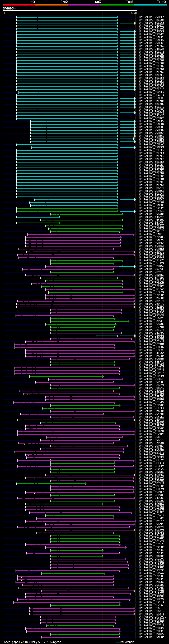Screen dimensions: 169x644
Task: Select the UniRef100_C5WW27 label
Action: (152, 634)
